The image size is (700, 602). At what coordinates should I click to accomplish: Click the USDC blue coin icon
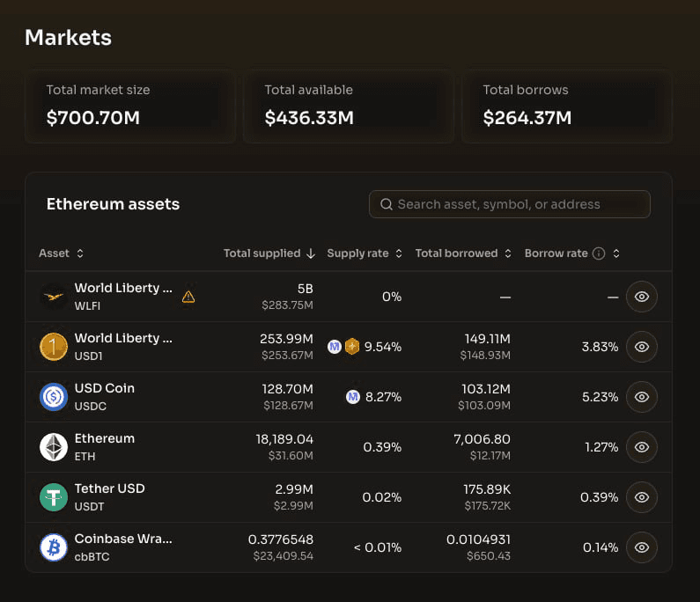pyautogui.click(x=54, y=397)
